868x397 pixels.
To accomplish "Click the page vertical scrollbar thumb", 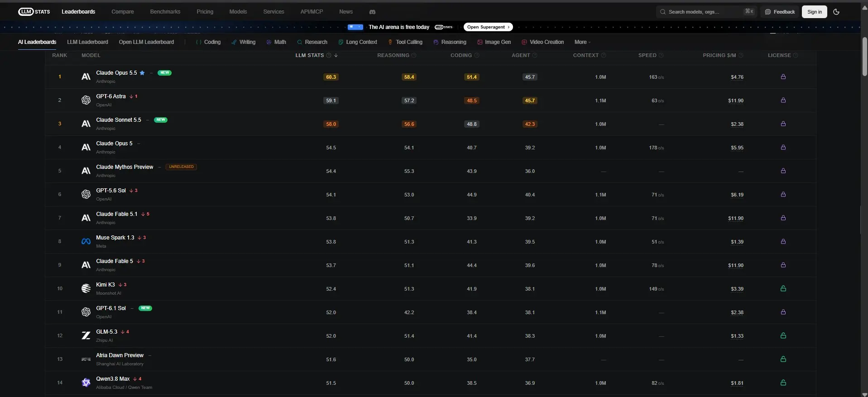I will click(864, 57).
